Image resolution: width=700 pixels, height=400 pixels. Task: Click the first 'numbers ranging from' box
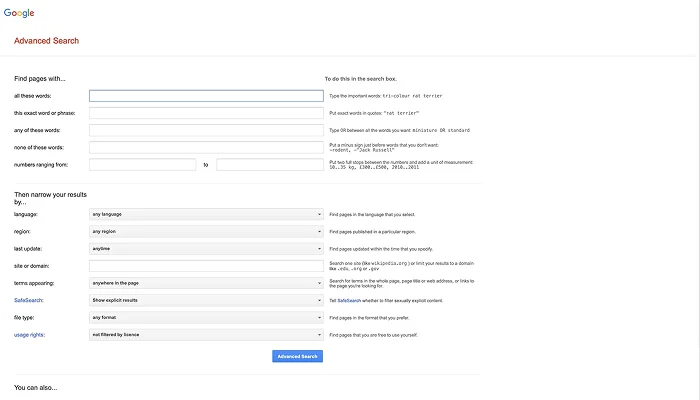[x=142, y=164]
